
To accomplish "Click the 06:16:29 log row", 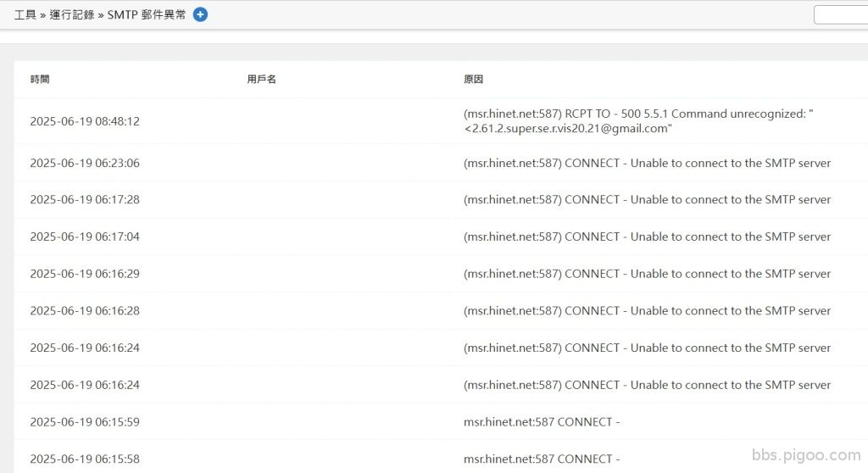I will pos(441,274).
